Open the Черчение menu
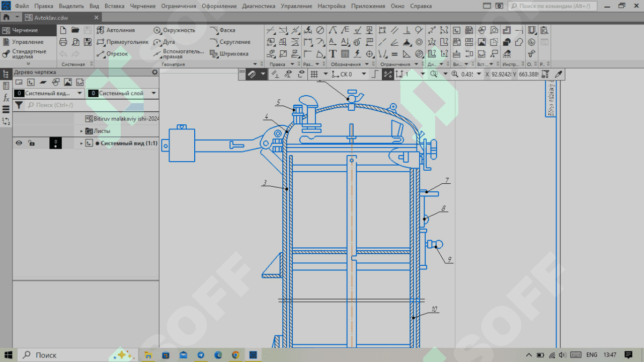Image resolution: width=644 pixels, height=362 pixels. click(143, 6)
